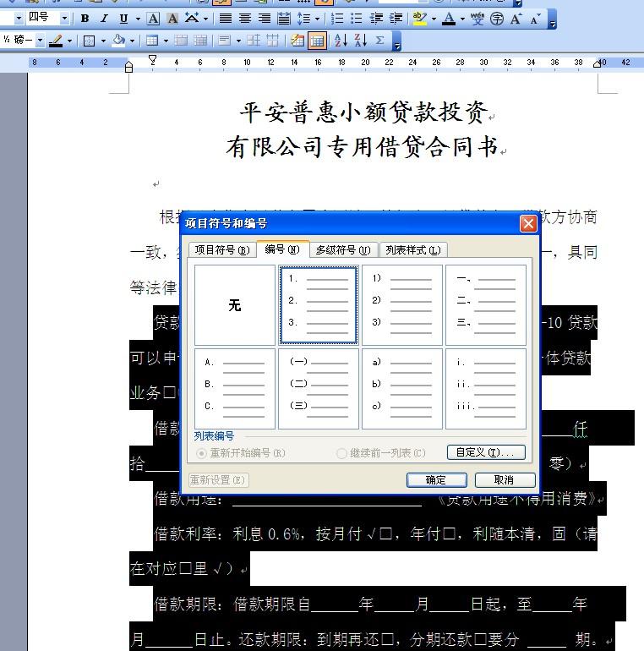The height and width of the screenshot is (651, 644).
Task: Click the enclosed character icon
Action: click(x=497, y=19)
